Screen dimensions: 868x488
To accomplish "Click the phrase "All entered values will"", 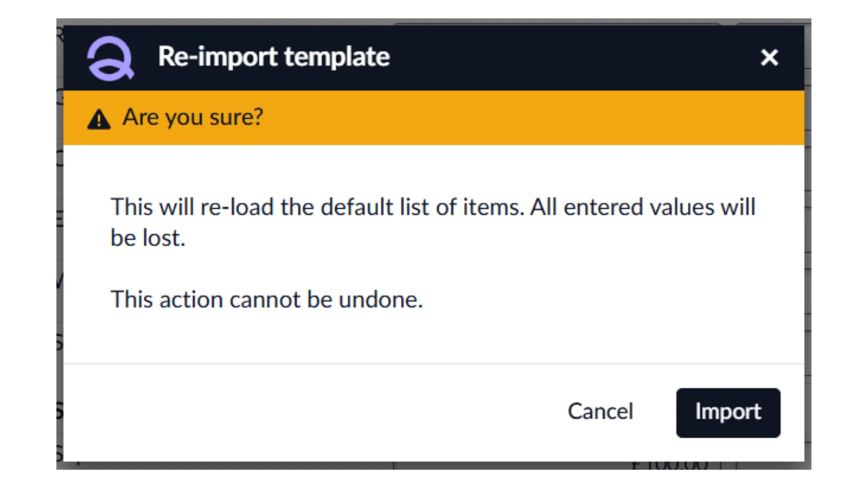I will coord(643,207).
